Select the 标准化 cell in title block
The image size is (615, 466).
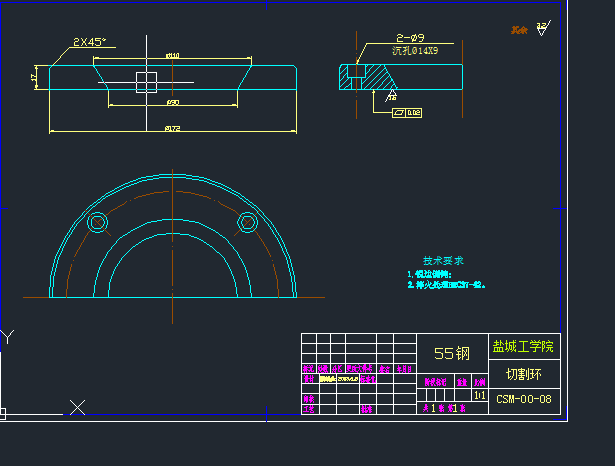coord(368,379)
